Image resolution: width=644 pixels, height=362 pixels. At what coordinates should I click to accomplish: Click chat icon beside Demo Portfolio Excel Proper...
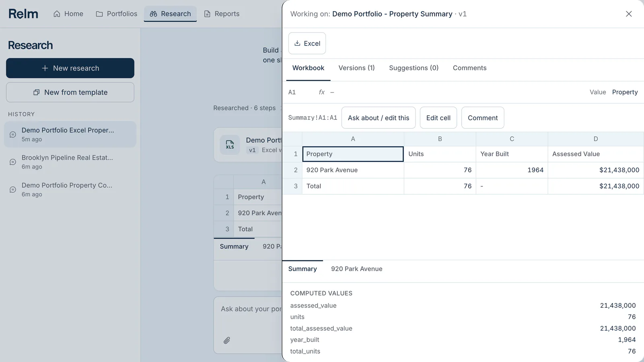tap(13, 134)
